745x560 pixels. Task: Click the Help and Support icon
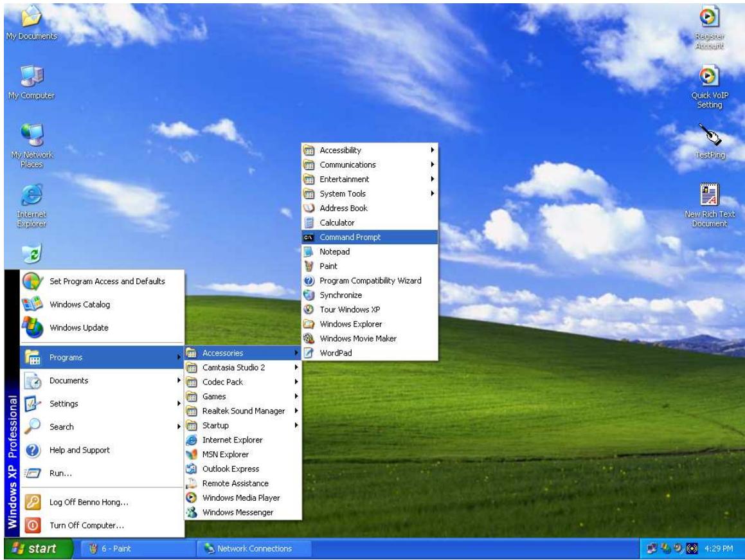pos(32,449)
